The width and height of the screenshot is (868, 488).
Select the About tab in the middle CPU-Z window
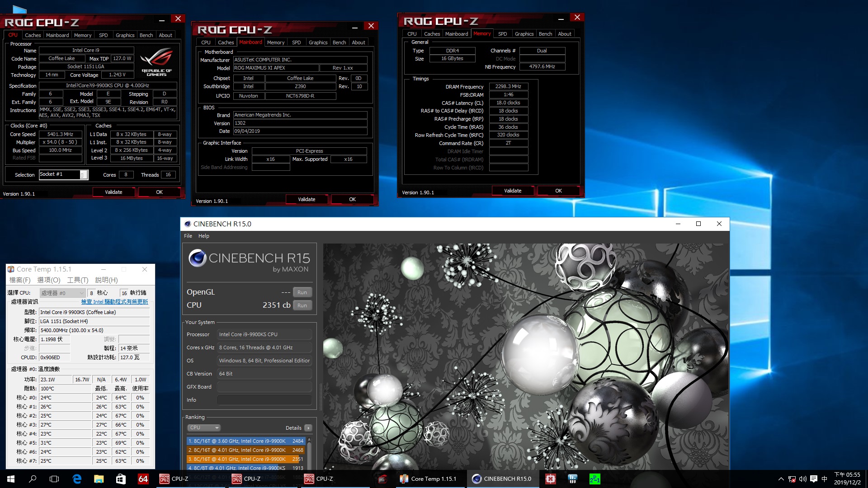click(358, 42)
